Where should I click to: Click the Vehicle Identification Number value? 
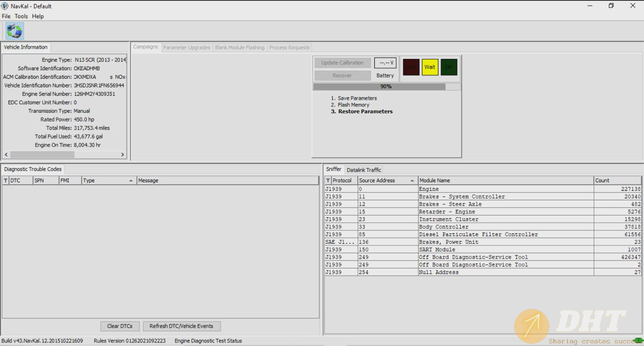click(99, 86)
